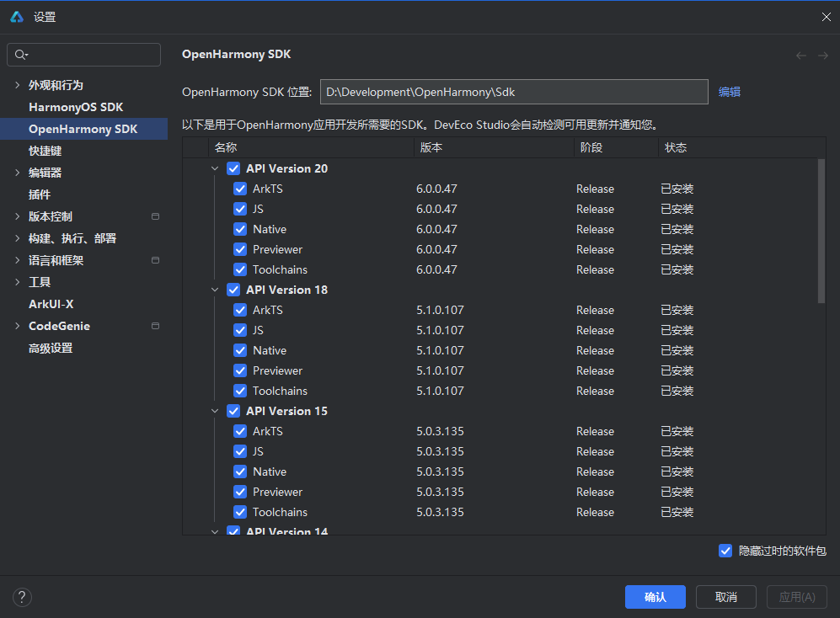
Task: Open the 快捷键 settings page
Action: point(45,151)
